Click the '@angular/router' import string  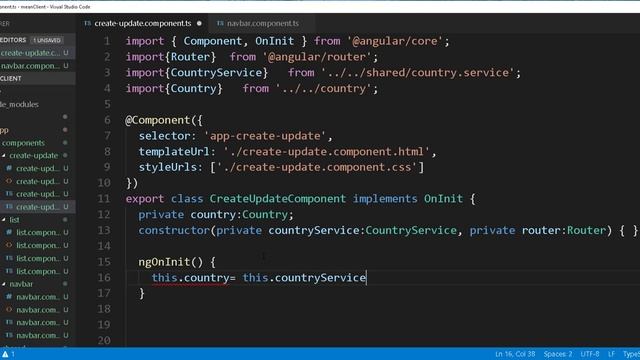pyautogui.click(x=317, y=57)
